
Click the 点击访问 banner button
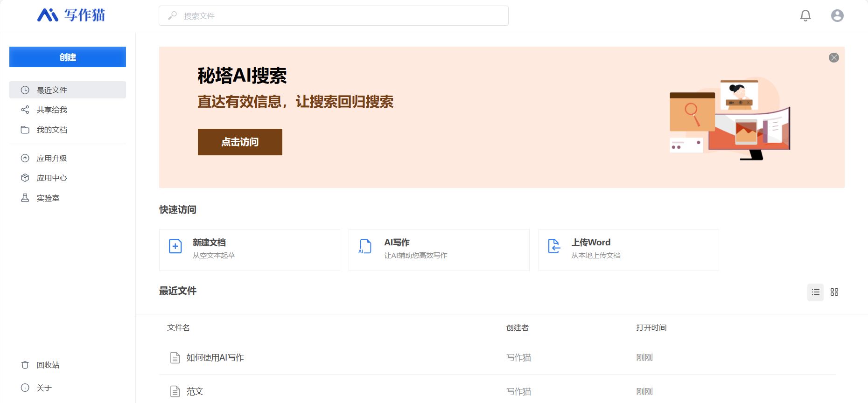(x=240, y=142)
